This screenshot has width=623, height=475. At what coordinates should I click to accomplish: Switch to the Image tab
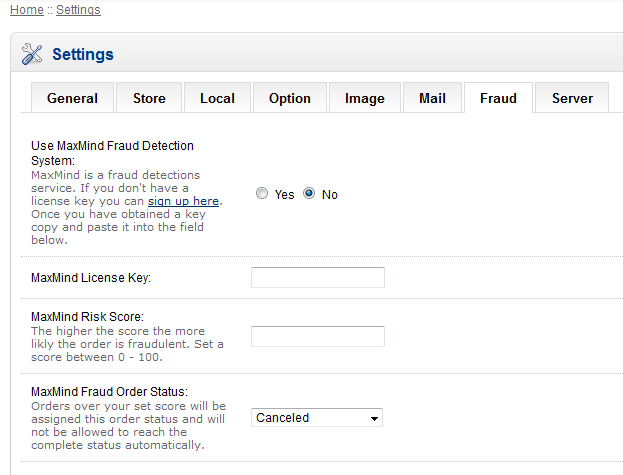tap(365, 98)
